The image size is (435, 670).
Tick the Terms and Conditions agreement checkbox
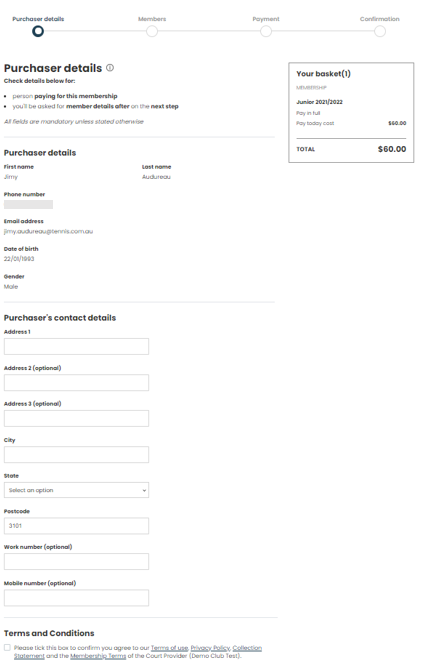tap(7, 647)
